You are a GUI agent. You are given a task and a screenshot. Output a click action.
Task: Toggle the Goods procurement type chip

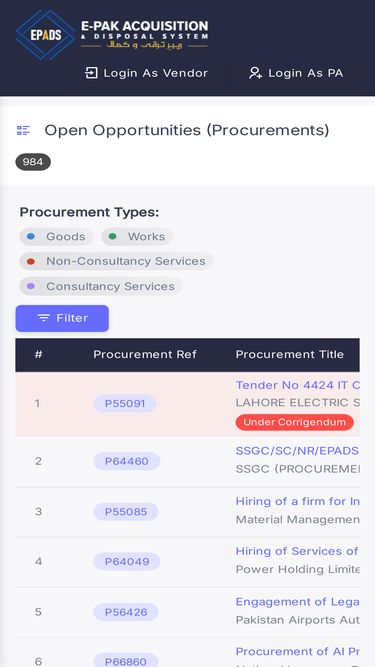coord(56,237)
